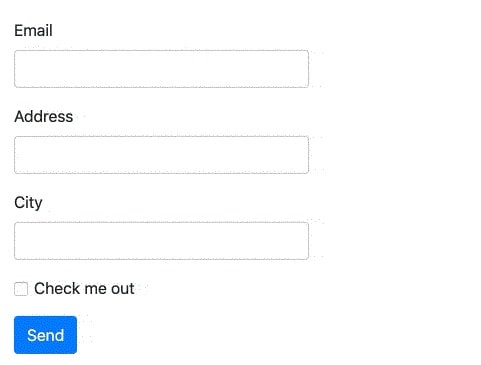Click the City label text
Screen dimensions: 481x365
[28, 203]
